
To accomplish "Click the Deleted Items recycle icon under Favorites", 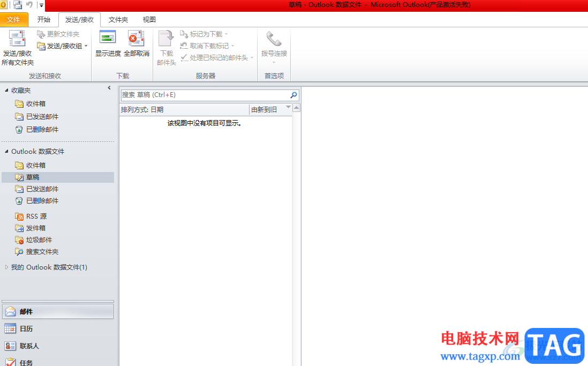I will click(19, 130).
